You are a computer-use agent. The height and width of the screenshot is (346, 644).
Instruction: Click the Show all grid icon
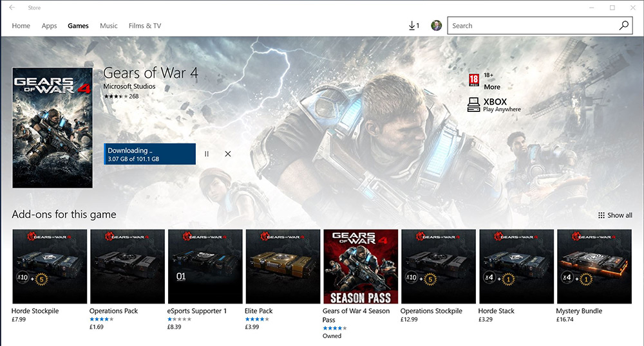coord(601,215)
